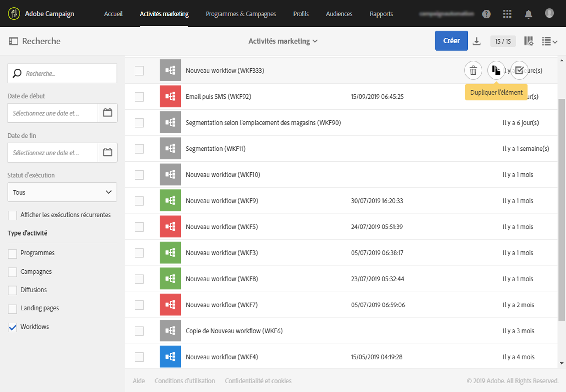Switch to the Audiences tab
The height and width of the screenshot is (392, 566).
(339, 14)
